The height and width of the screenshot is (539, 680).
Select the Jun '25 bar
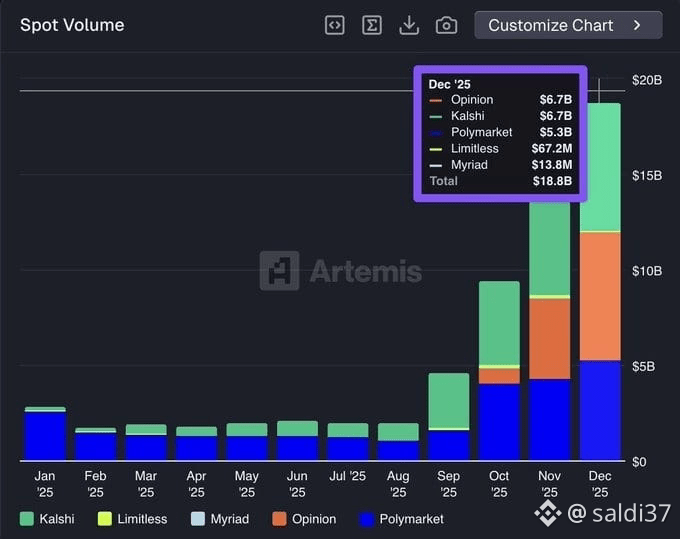pos(298,441)
